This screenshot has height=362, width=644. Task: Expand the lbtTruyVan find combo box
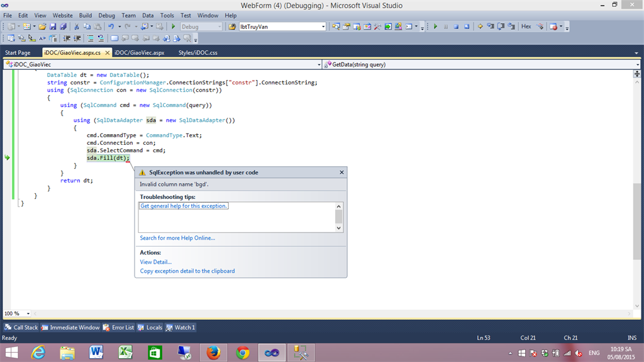(x=323, y=26)
